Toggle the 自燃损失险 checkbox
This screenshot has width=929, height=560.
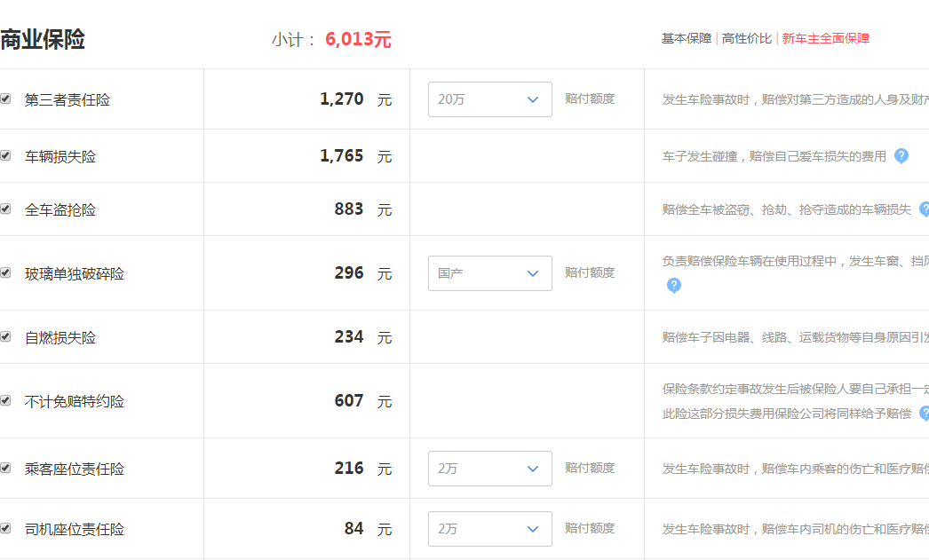tap(5, 337)
